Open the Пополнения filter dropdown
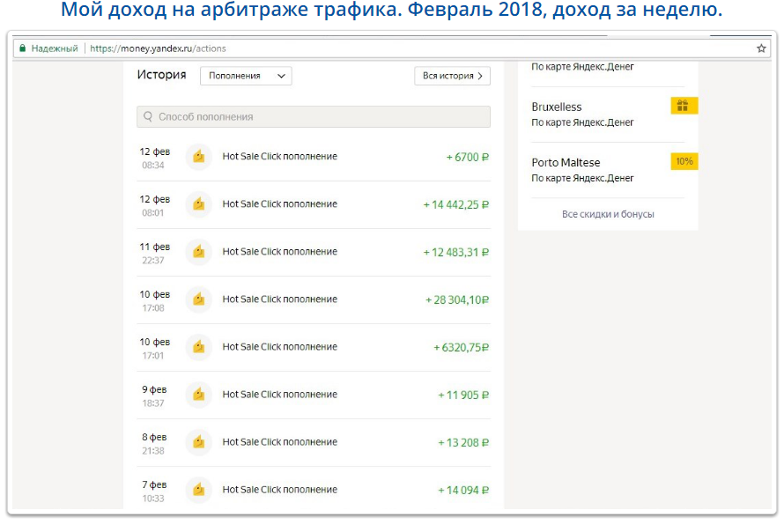The image size is (784, 532). [246, 76]
